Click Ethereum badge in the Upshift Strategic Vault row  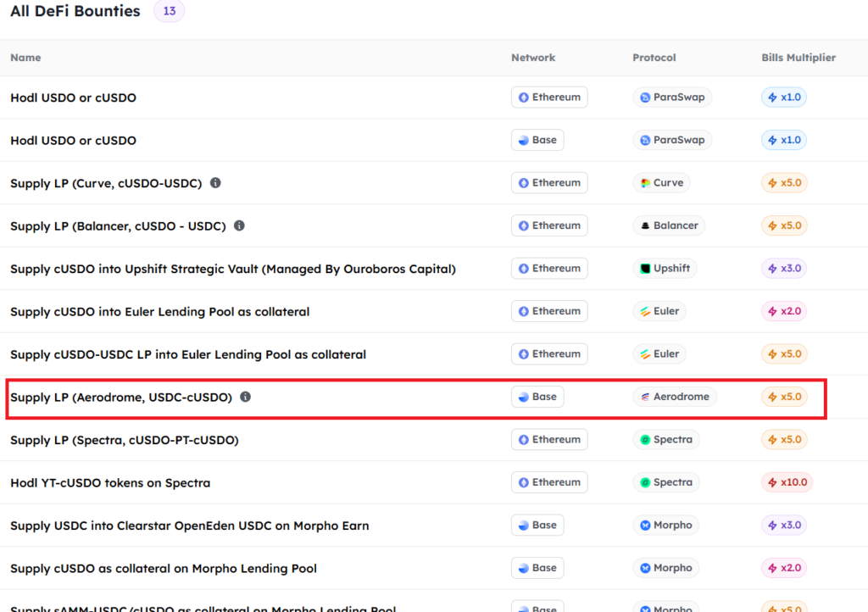pyautogui.click(x=549, y=269)
